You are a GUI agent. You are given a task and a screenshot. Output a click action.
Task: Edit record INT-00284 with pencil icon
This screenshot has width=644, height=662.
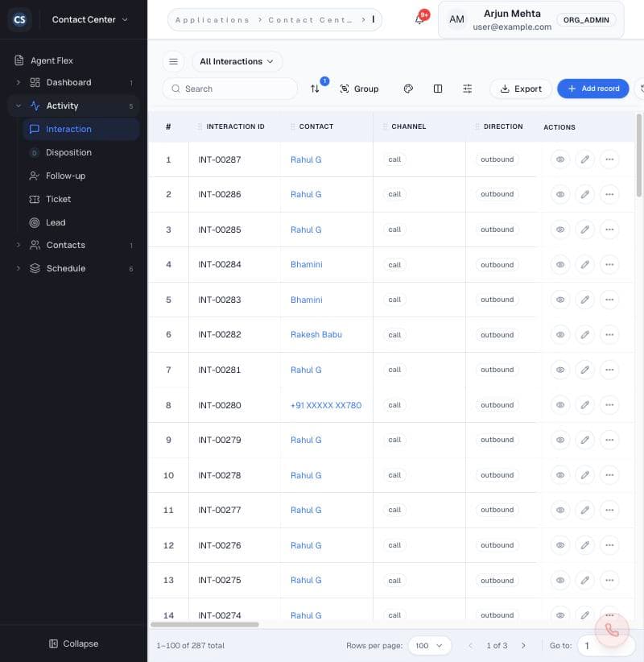click(x=585, y=265)
